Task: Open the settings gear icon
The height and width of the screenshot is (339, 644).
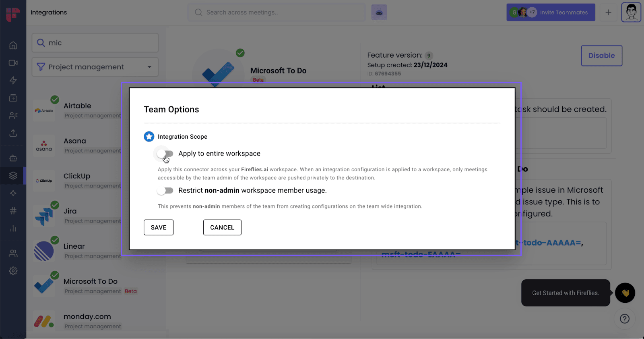Action: (13, 271)
